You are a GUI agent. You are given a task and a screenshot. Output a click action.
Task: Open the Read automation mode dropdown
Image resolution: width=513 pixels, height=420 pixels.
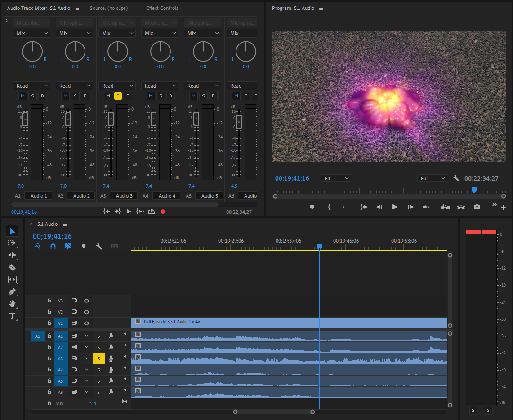pyautogui.click(x=31, y=85)
